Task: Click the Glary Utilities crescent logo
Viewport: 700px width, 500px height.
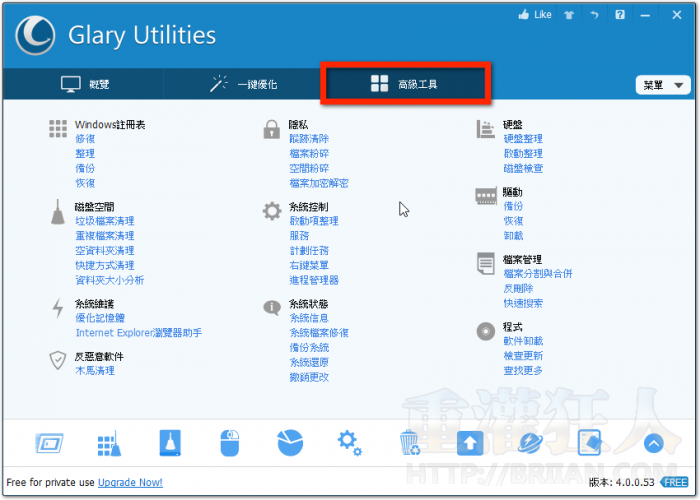Action: (x=35, y=35)
